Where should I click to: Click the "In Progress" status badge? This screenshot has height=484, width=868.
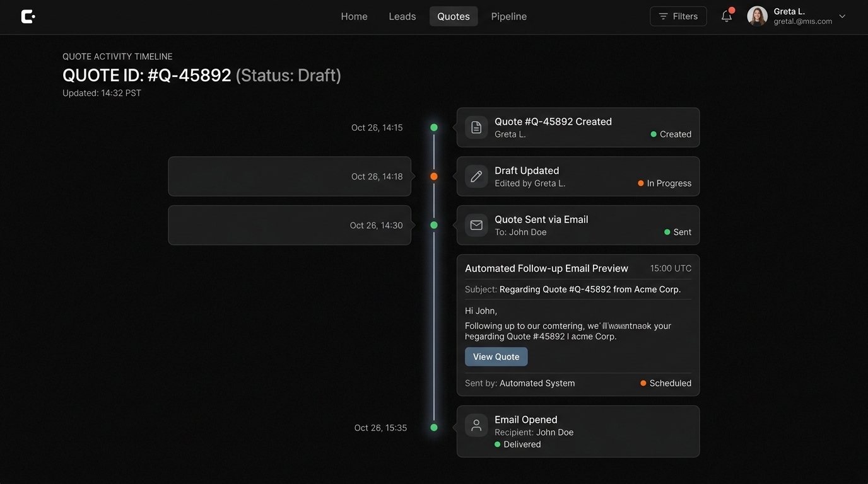tap(665, 183)
